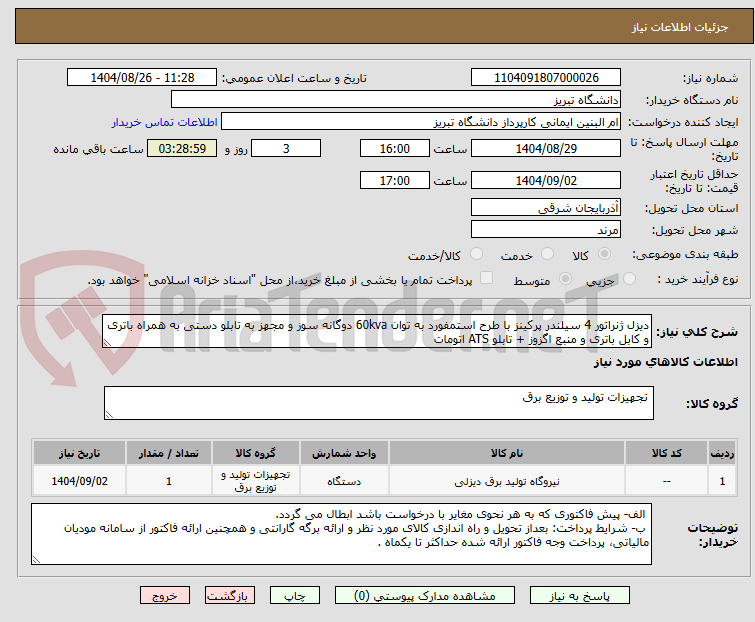
Task: Click the table date cell 1404/09/02
Action: point(79,481)
